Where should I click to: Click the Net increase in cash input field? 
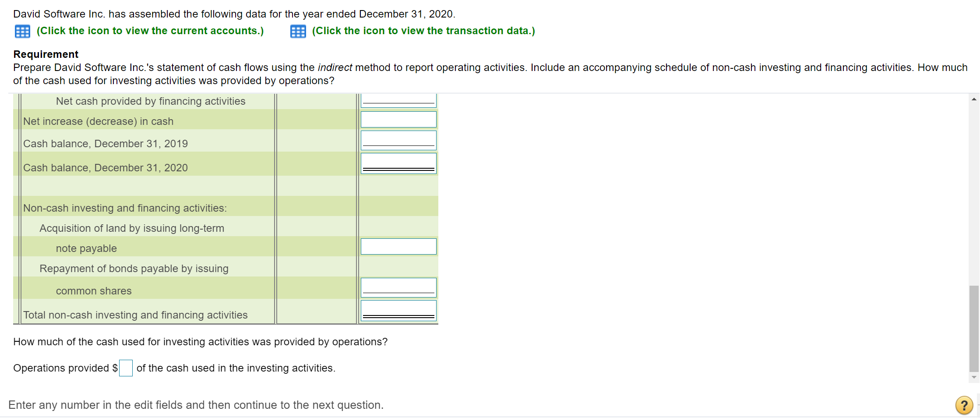click(398, 119)
